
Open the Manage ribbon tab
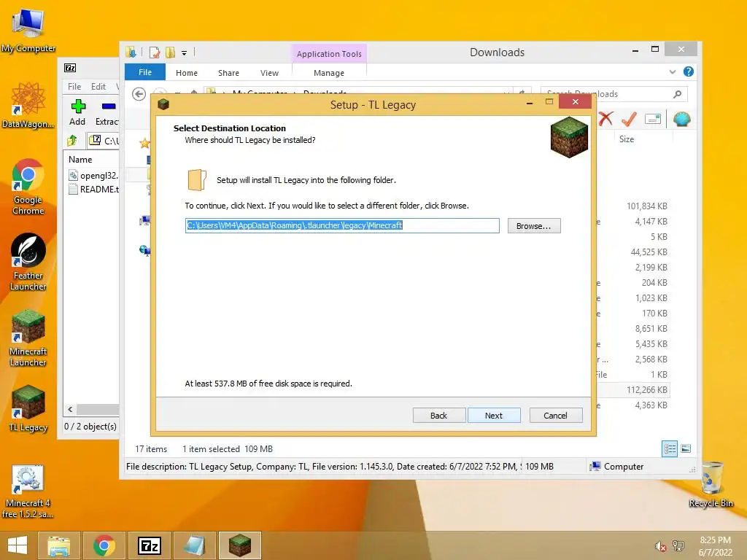(x=329, y=73)
